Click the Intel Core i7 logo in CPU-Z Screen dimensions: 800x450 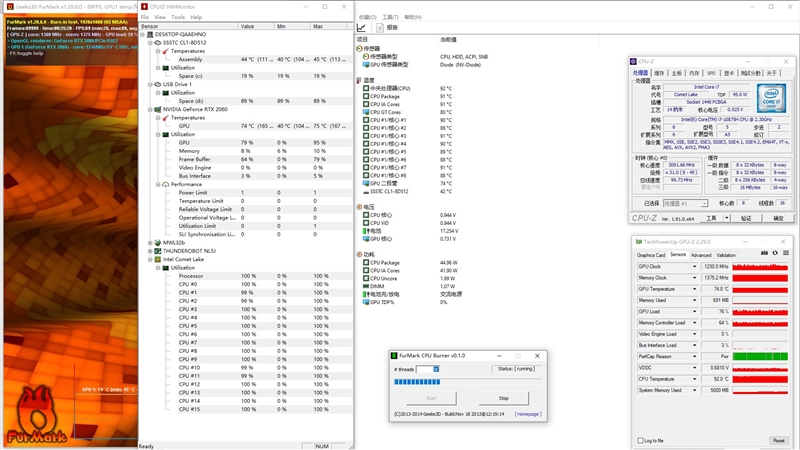tap(771, 98)
